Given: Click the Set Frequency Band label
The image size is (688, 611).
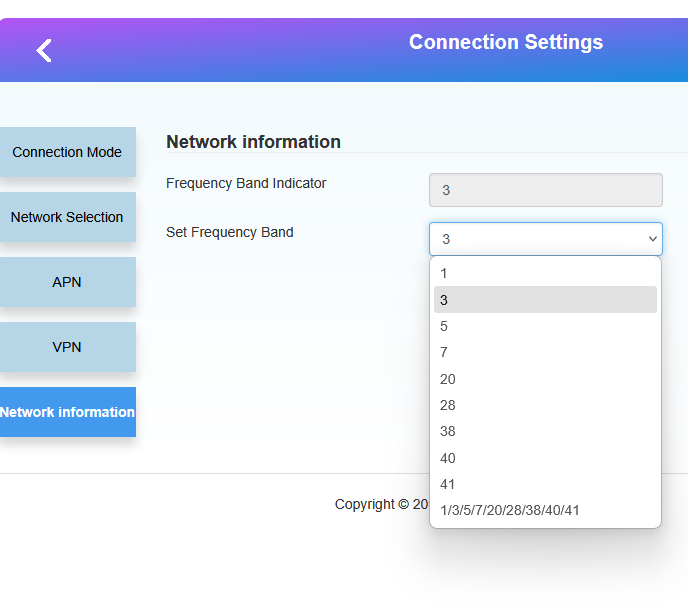Looking at the screenshot, I should tap(230, 232).
